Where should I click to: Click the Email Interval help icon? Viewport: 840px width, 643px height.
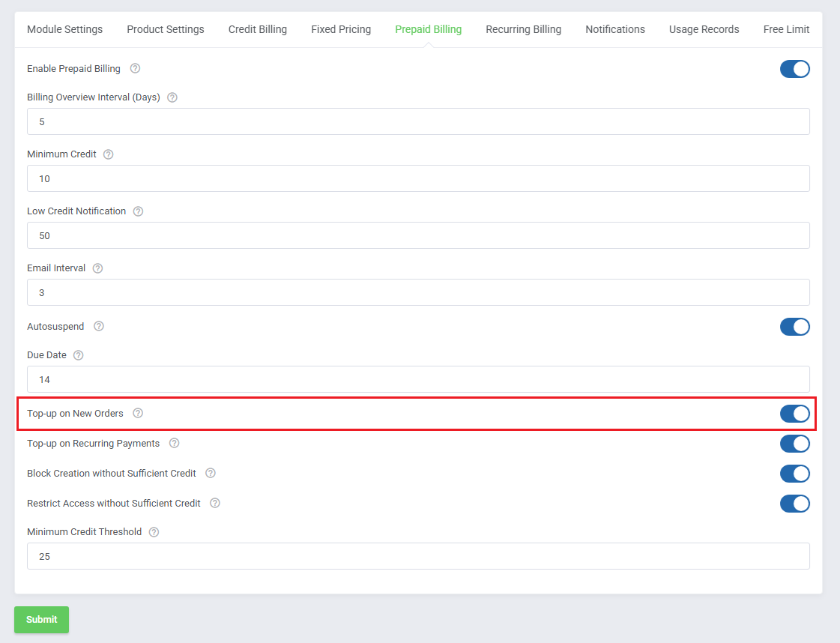tap(97, 268)
